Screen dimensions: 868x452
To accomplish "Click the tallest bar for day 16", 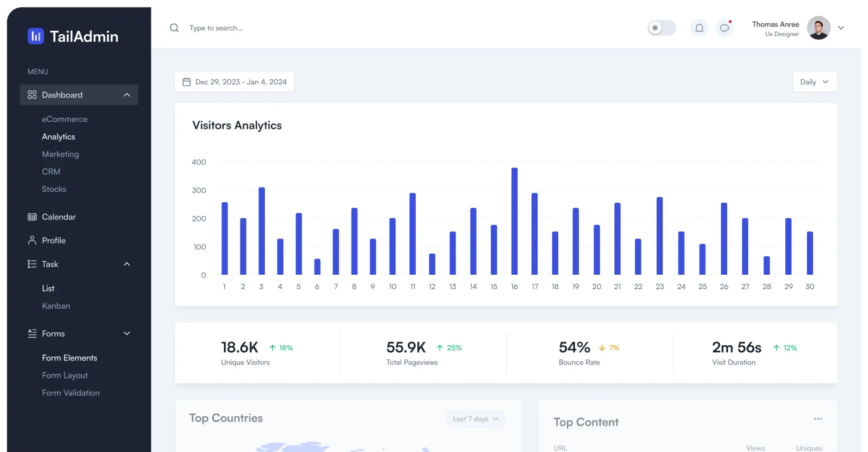I will pyautogui.click(x=514, y=221).
